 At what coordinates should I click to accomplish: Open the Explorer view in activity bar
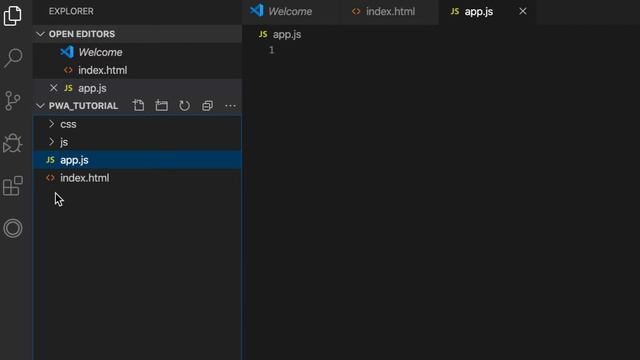click(x=12, y=16)
